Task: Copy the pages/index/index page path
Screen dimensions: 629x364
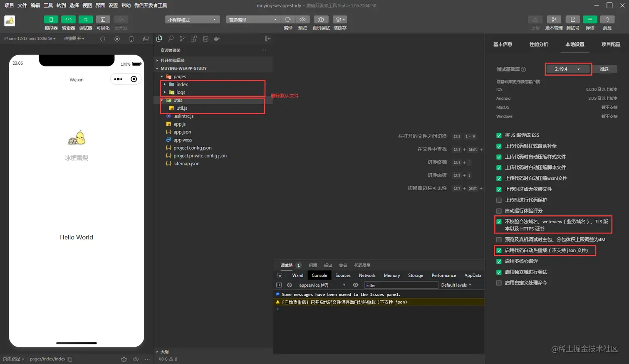Action: 70,359
